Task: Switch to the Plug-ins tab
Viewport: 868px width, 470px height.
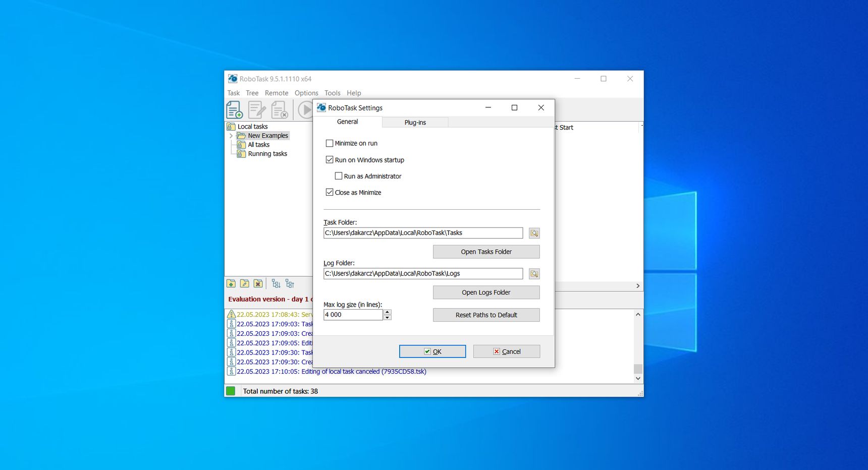Action: [x=415, y=123]
